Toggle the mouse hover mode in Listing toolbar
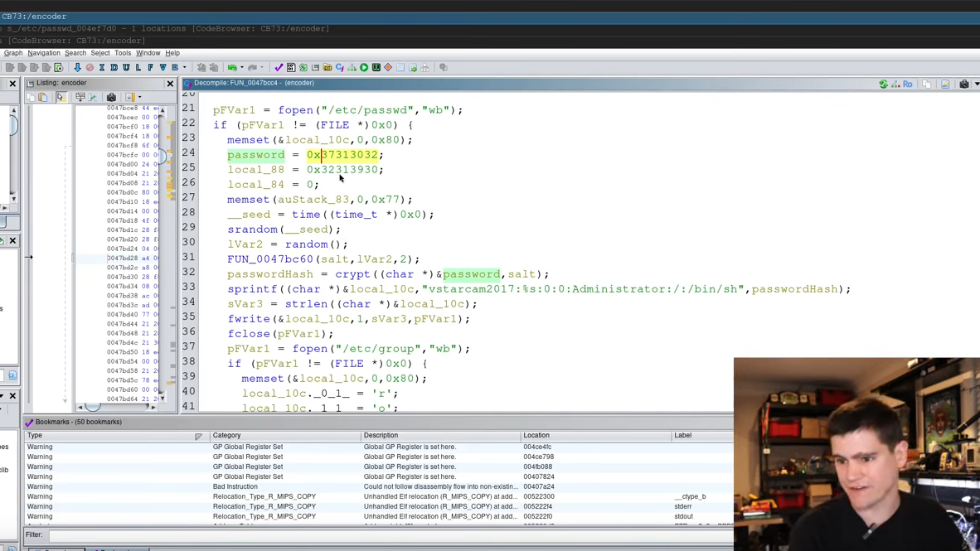This screenshot has width=980, height=551. [x=61, y=97]
